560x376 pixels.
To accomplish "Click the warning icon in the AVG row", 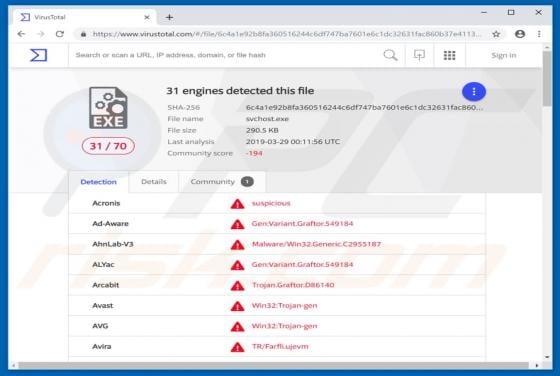I will [x=238, y=326].
